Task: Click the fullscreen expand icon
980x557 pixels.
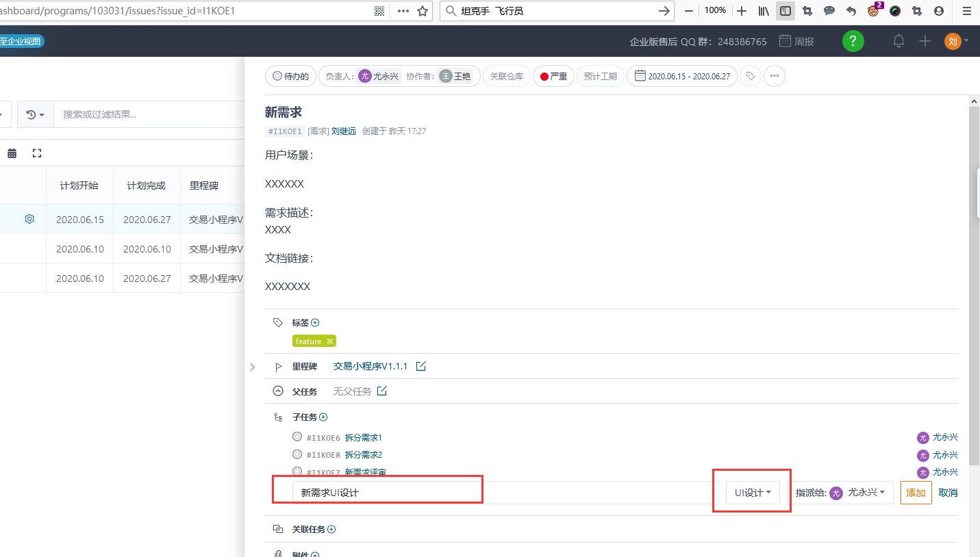Action: tap(37, 153)
